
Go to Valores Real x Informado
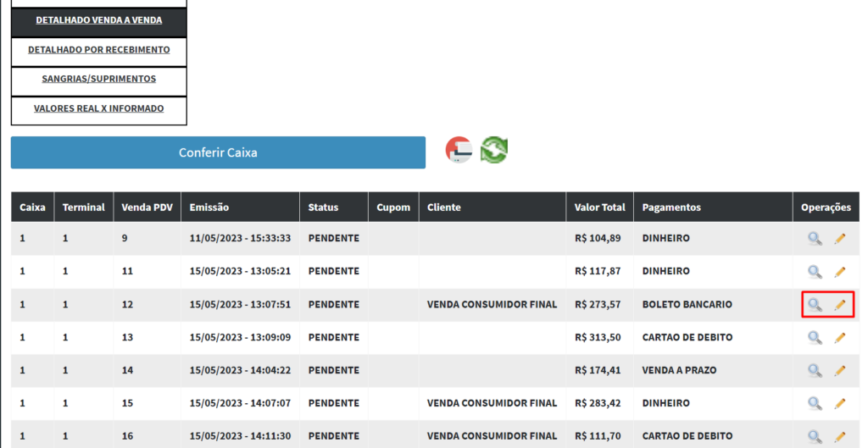point(98,109)
